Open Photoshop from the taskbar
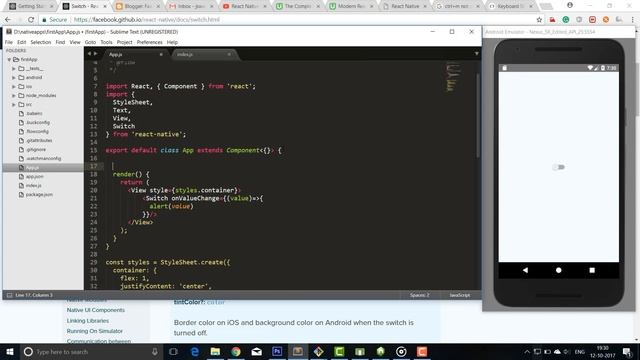The width and height of the screenshot is (640, 360). tap(277, 352)
